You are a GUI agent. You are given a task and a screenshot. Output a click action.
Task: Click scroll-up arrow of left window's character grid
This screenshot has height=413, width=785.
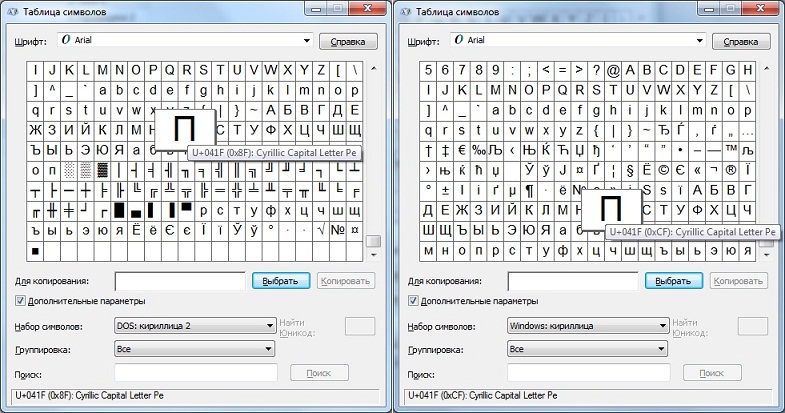tap(373, 69)
